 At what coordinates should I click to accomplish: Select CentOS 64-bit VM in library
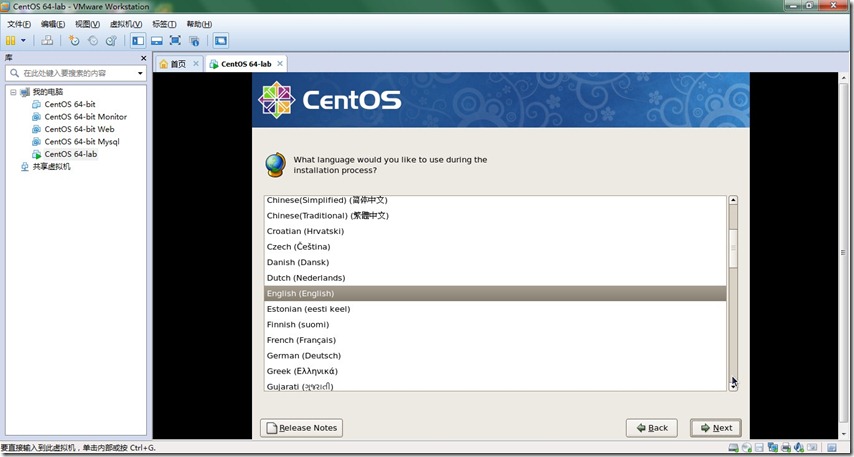pos(70,104)
